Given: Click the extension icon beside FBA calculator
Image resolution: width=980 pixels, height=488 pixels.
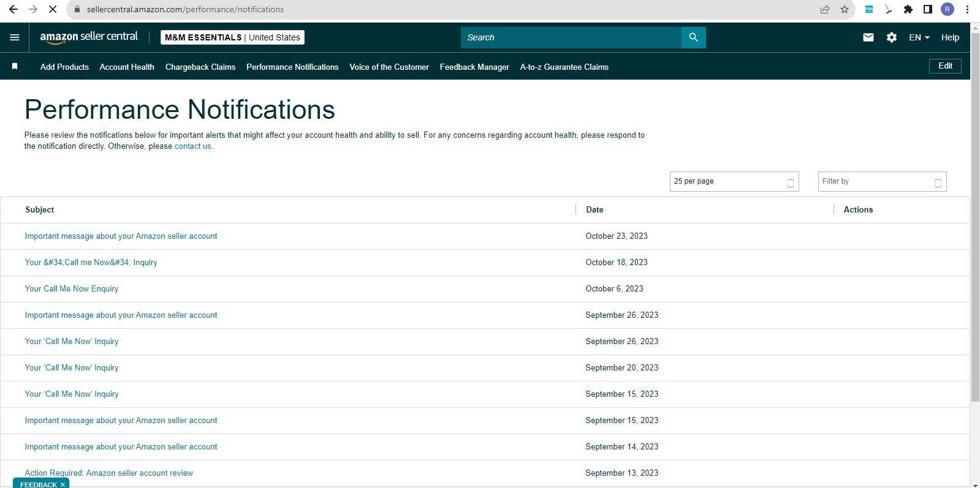Looking at the screenshot, I should click(888, 9).
